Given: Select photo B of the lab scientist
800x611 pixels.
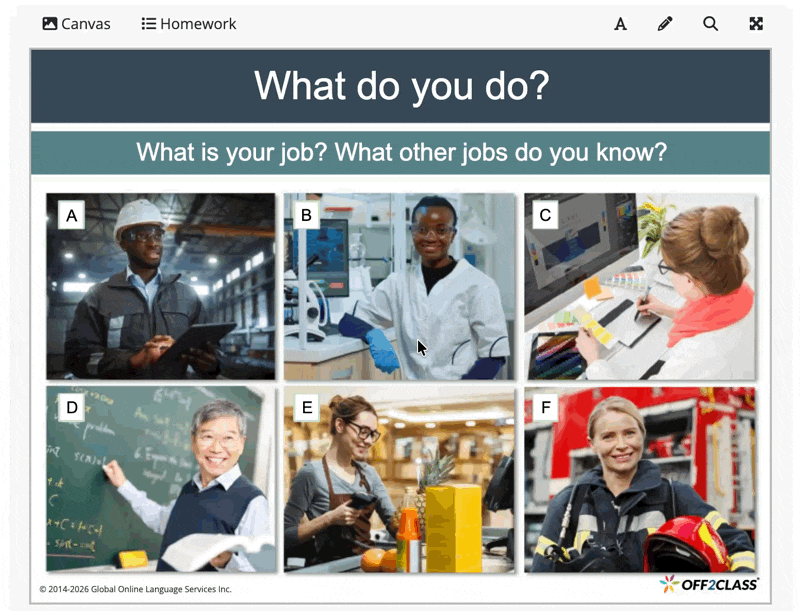Looking at the screenshot, I should click(x=399, y=286).
